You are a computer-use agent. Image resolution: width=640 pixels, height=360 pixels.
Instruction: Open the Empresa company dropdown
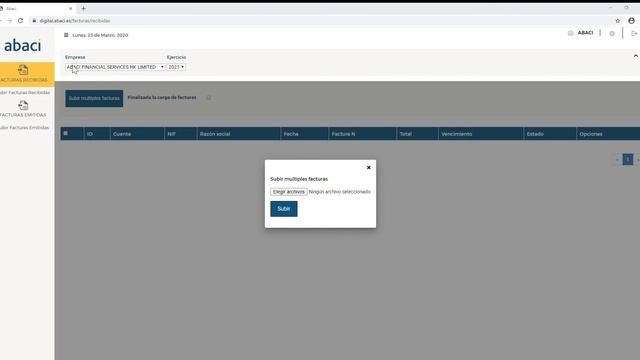point(115,67)
